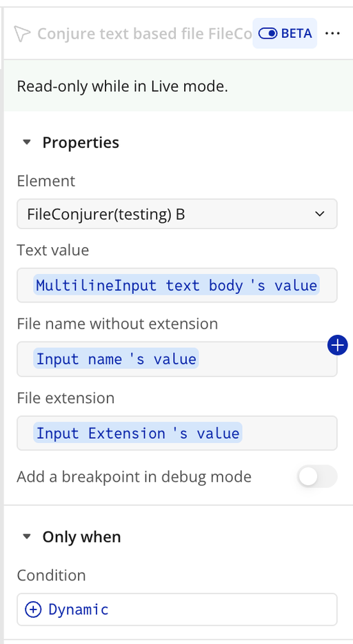
Task: Click the circled plus icon beside Dynamic
Action: tap(33, 609)
